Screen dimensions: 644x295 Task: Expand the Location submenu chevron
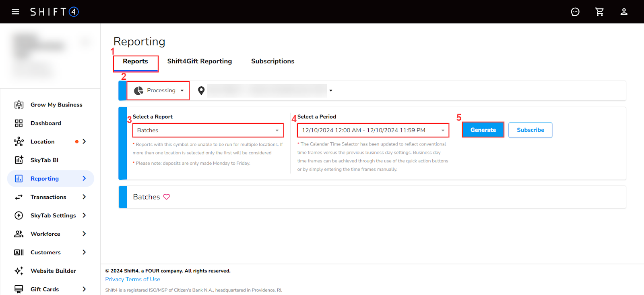(x=84, y=141)
